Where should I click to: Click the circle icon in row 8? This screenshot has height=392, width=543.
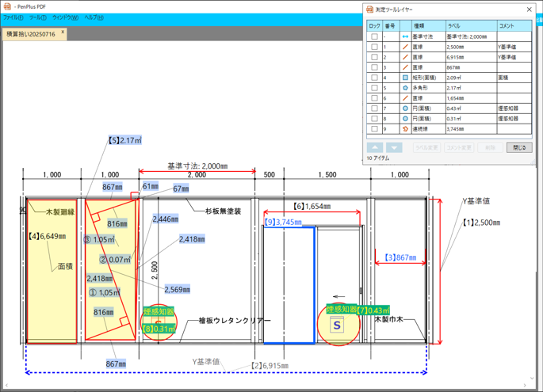pos(405,118)
